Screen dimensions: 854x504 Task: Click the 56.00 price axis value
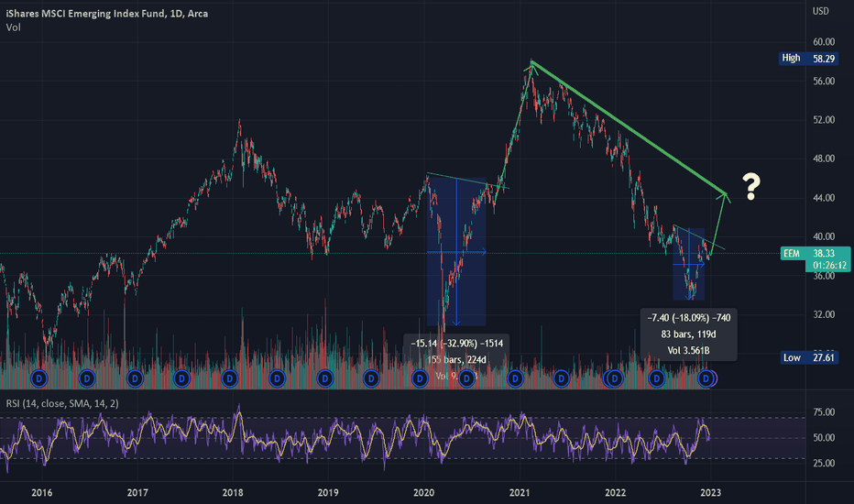click(x=824, y=82)
